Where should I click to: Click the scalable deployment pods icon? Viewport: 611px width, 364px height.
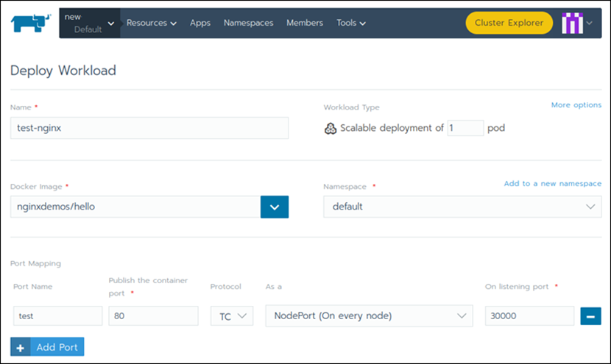point(330,128)
